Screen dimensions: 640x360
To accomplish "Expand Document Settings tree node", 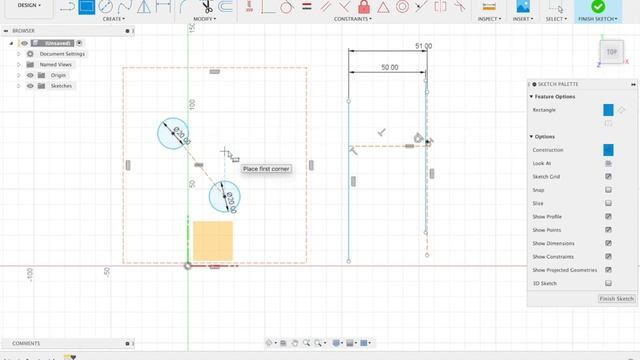I will click(x=18, y=54).
